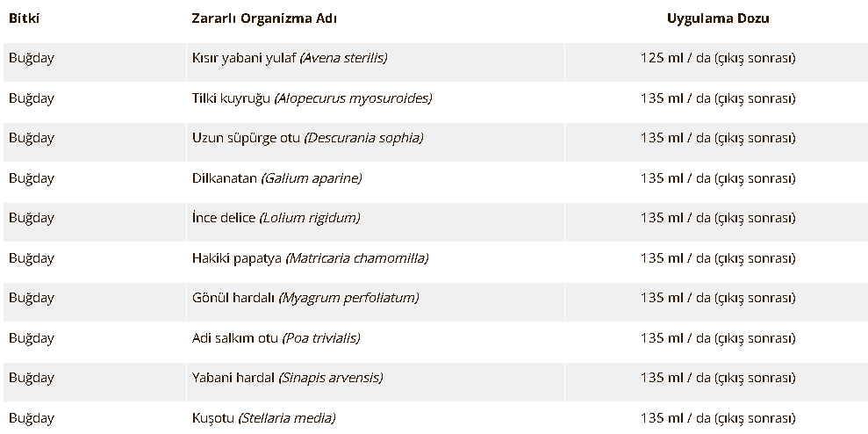This screenshot has width=868, height=434.
Task: Click the Uygulama Dozu column header
Action: (x=717, y=18)
